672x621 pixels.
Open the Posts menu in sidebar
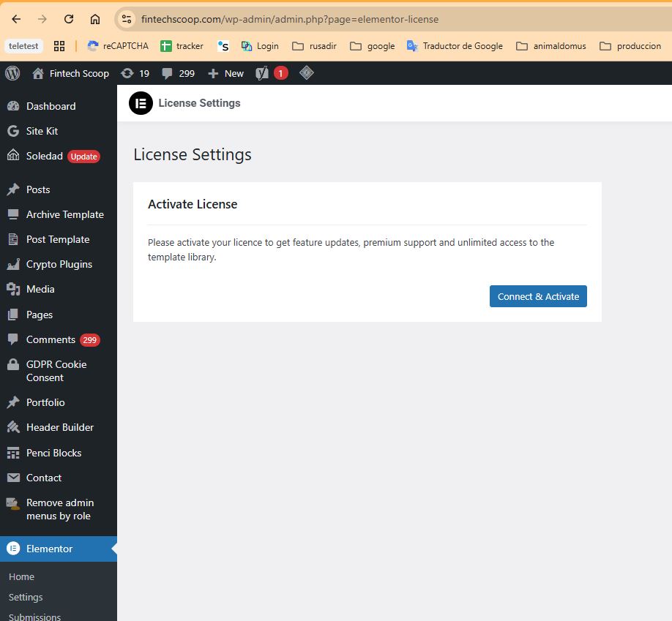[38, 189]
